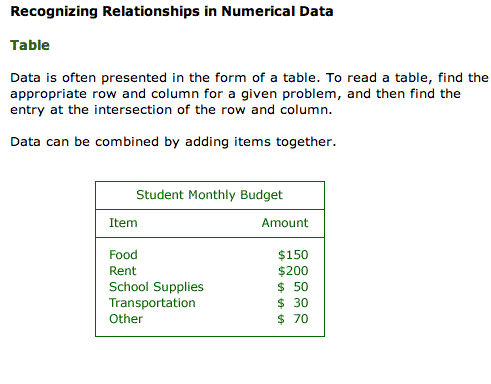Image resolution: width=491 pixels, height=384 pixels.
Task: Click the phrase 'appropriate row and column'
Action: 105,94
